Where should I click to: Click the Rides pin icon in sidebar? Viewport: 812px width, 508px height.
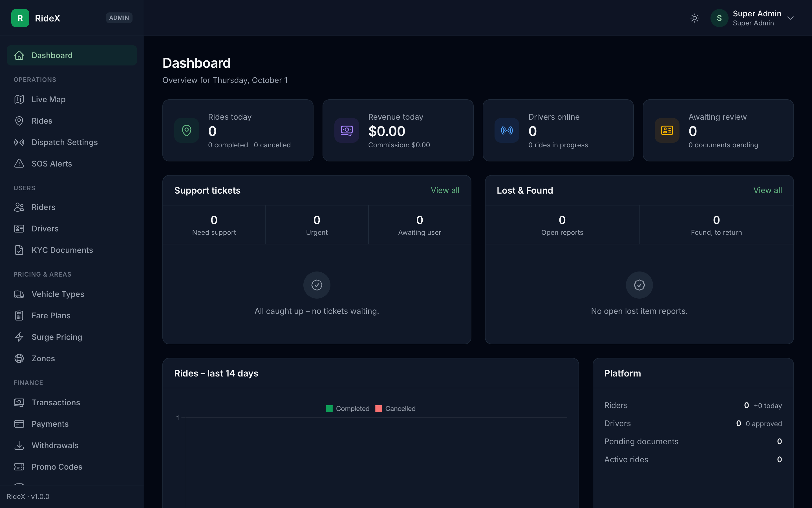click(x=19, y=121)
